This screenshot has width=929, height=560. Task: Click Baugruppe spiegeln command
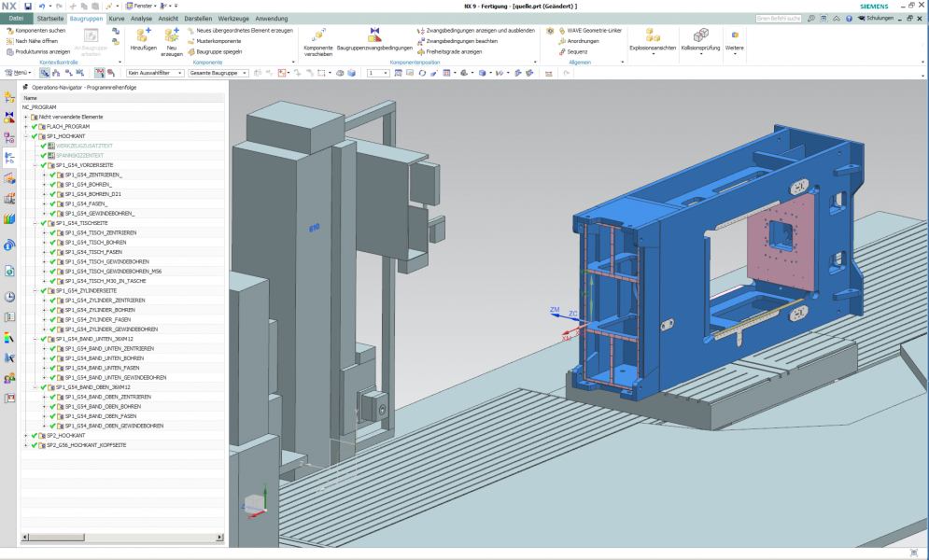(218, 51)
